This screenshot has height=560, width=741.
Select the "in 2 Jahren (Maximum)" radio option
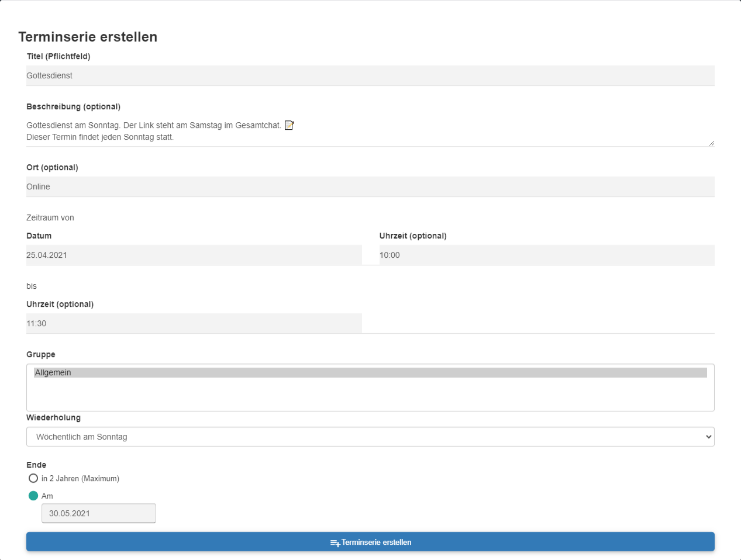pyautogui.click(x=33, y=478)
